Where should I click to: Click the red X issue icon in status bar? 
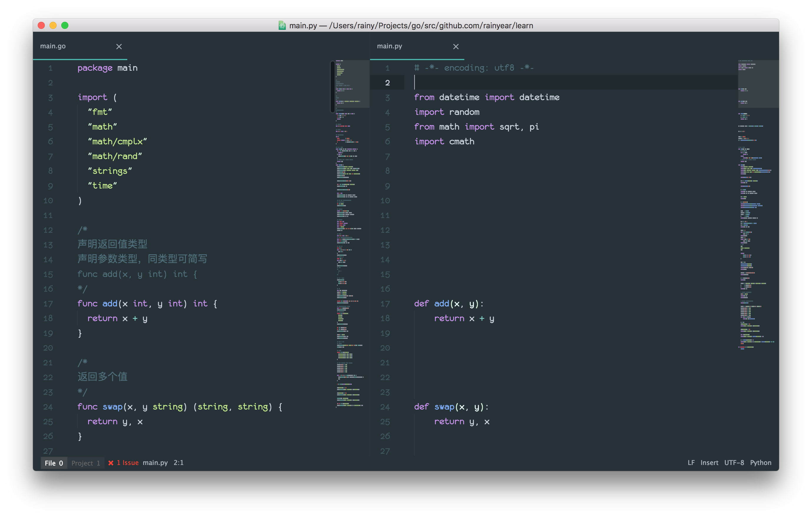[x=111, y=463]
